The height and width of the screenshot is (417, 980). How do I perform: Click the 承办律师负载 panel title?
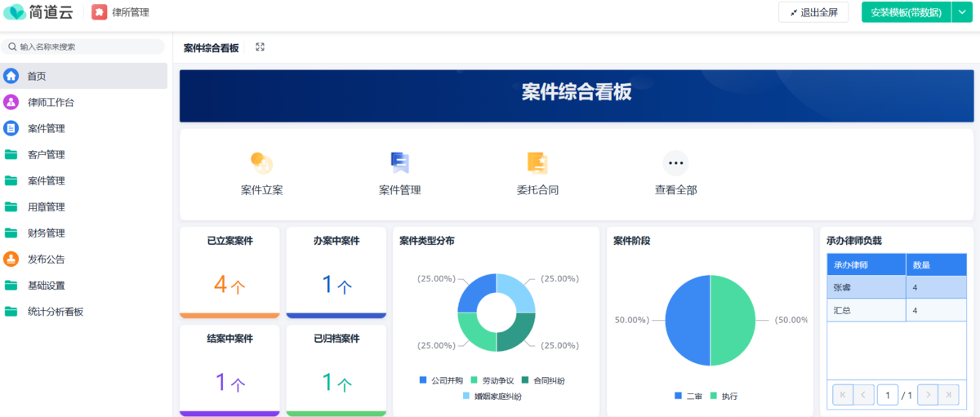coord(854,241)
